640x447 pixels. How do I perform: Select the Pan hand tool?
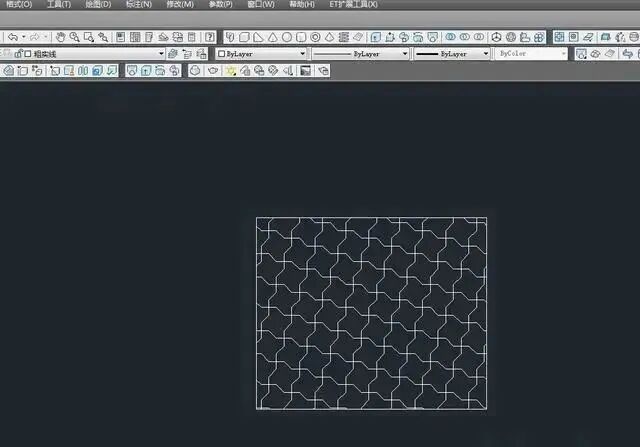click(x=60, y=37)
